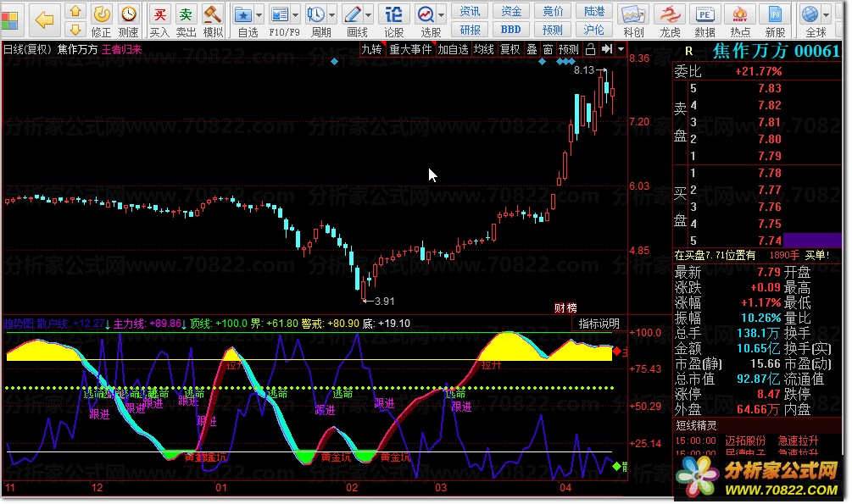Click 加自选 on chart bar
The image size is (852, 504).
454,49
